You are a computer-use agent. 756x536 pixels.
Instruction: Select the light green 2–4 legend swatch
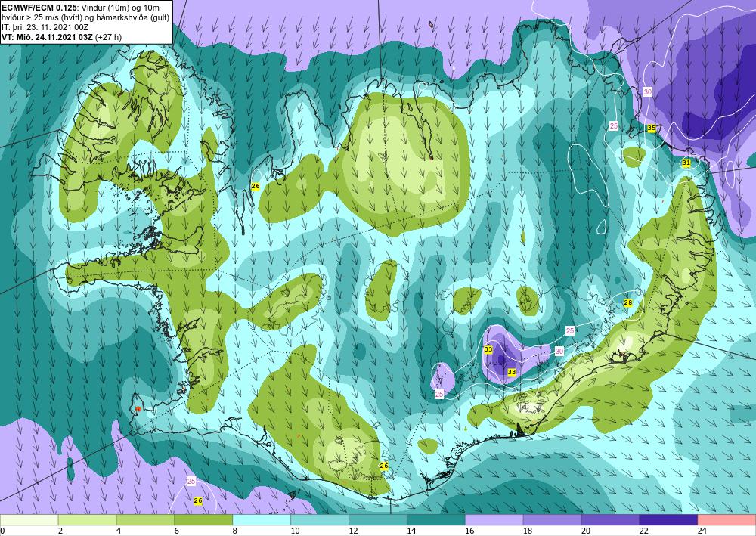point(87,520)
